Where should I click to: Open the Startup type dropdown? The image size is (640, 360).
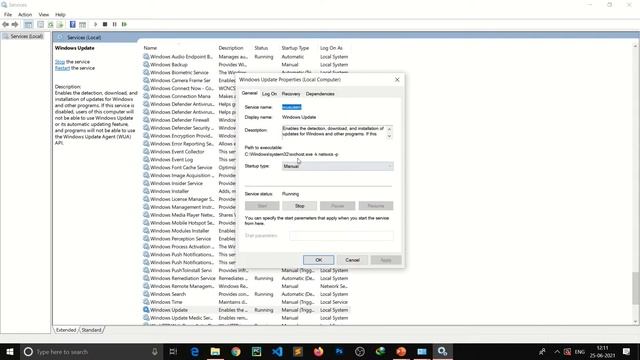[338, 166]
